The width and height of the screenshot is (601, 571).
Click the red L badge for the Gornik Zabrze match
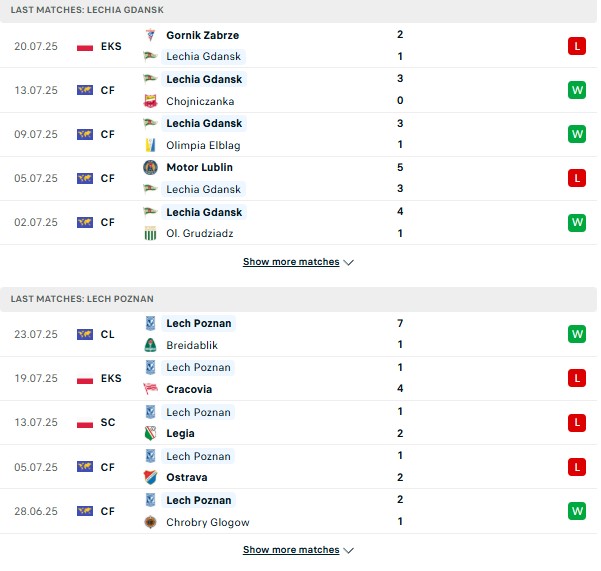[577, 46]
